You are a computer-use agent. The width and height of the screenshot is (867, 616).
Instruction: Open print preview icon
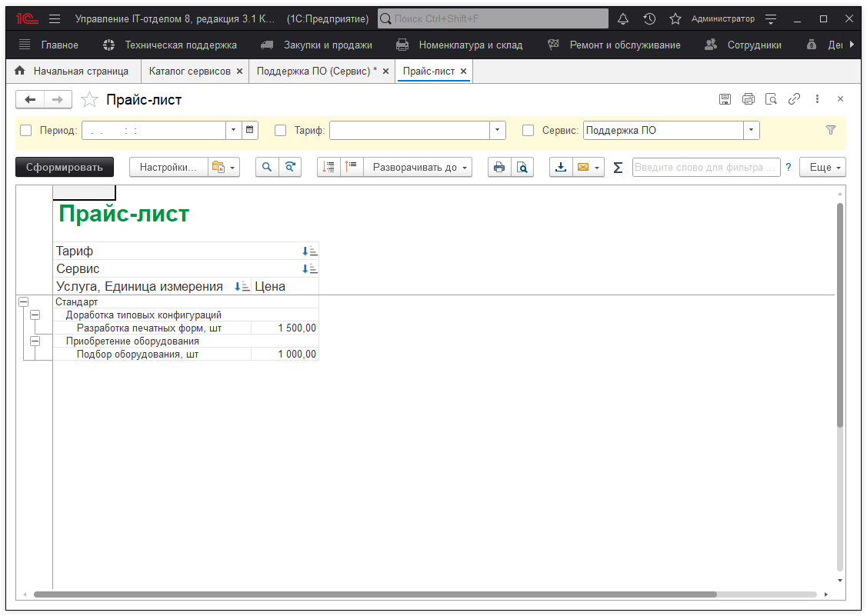tap(522, 167)
